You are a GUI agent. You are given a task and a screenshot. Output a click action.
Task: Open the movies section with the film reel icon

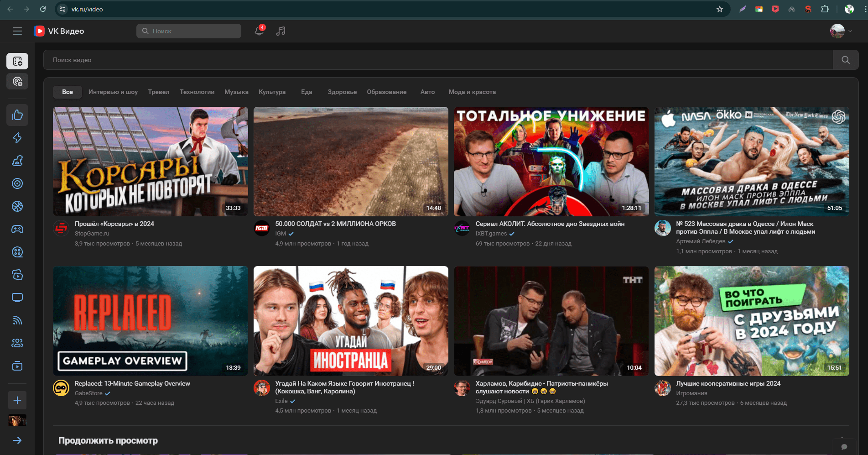click(17, 252)
